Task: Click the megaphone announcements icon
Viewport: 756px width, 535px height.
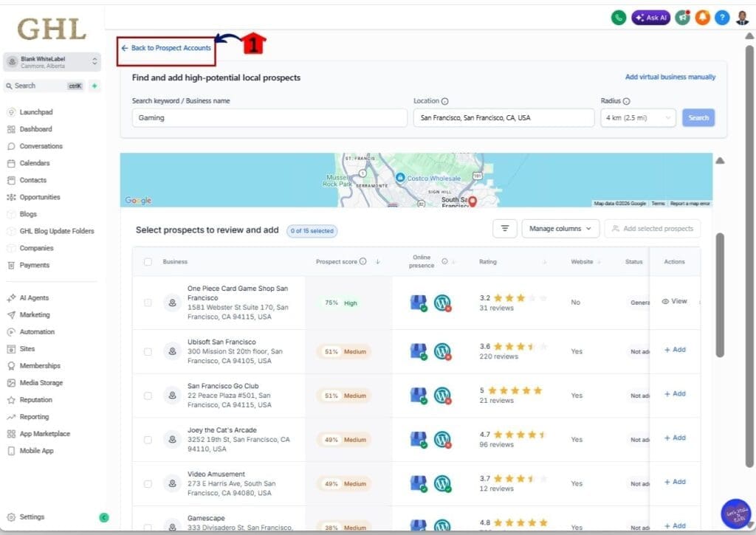Action: pyautogui.click(x=682, y=18)
